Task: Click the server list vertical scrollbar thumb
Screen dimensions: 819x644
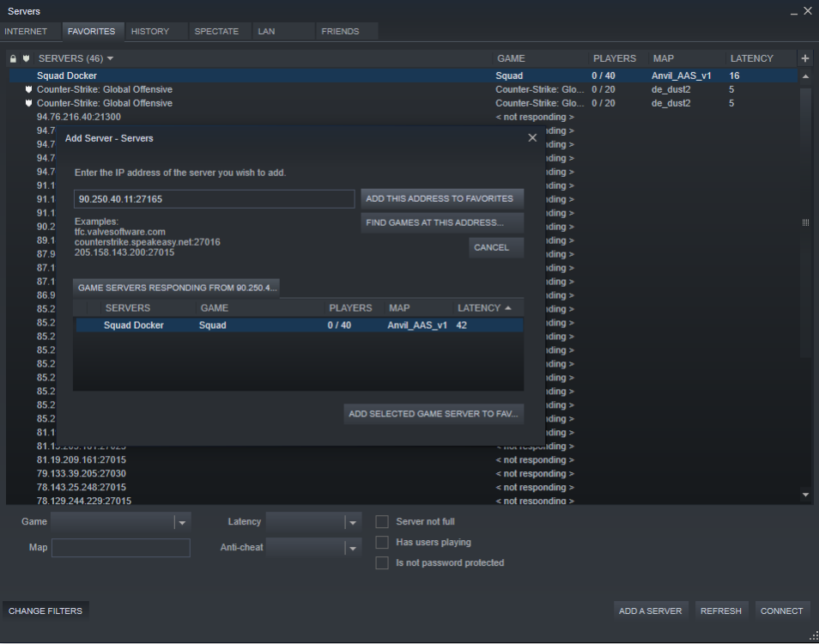Action: point(805,222)
